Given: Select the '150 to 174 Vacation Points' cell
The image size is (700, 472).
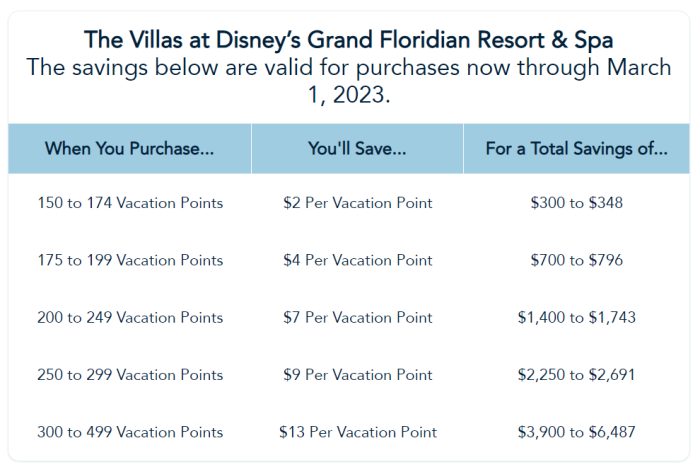Looking at the screenshot, I should tap(130, 203).
